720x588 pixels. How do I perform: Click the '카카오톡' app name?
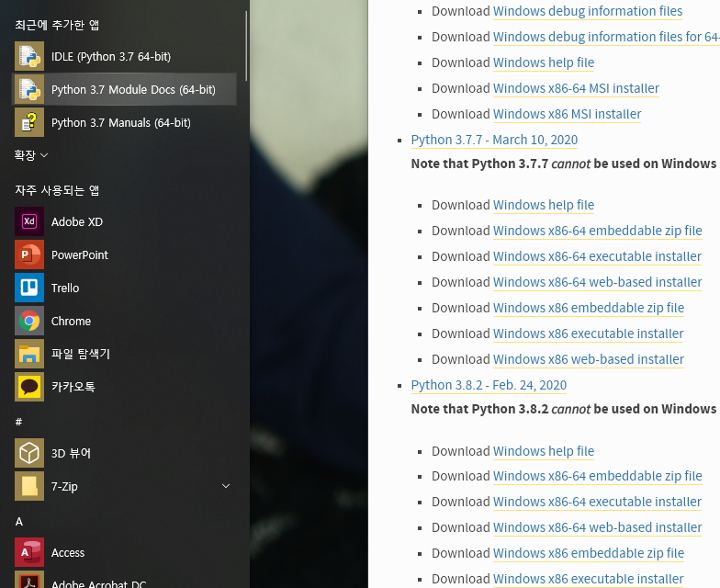tap(73, 387)
